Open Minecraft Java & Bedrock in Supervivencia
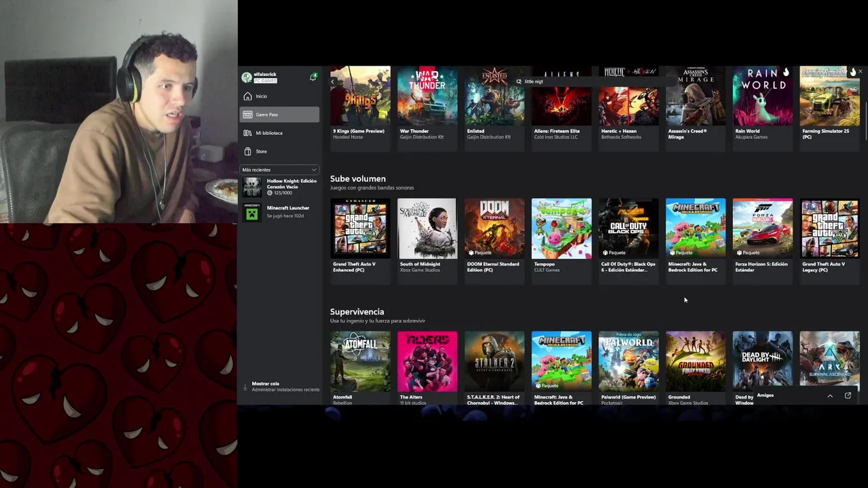This screenshot has height=488, width=868. (x=561, y=368)
